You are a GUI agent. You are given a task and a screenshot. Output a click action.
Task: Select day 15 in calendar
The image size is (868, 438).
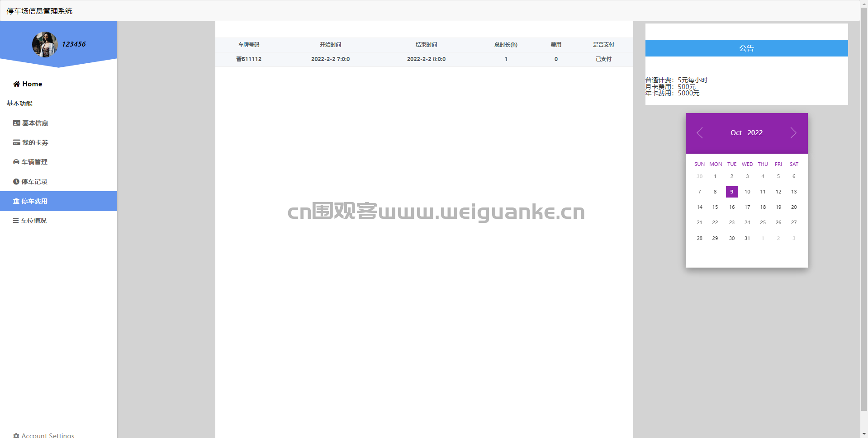coord(715,207)
